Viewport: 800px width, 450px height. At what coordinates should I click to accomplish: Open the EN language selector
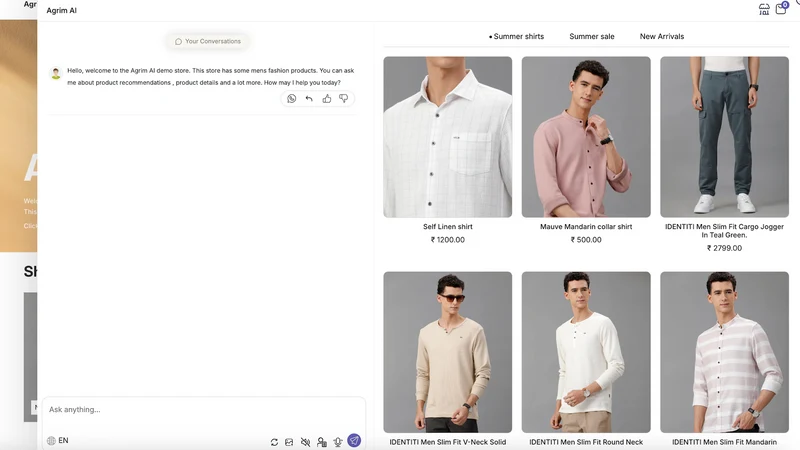click(x=58, y=440)
